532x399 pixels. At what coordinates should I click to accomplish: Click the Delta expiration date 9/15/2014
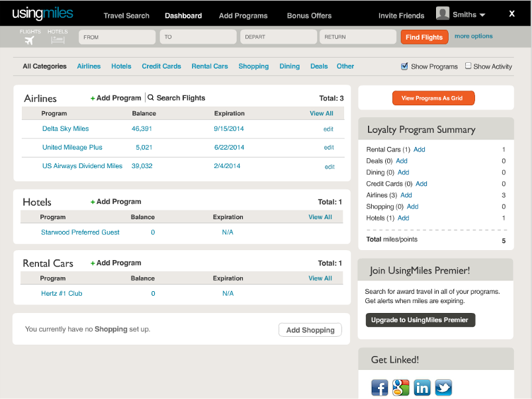point(229,128)
